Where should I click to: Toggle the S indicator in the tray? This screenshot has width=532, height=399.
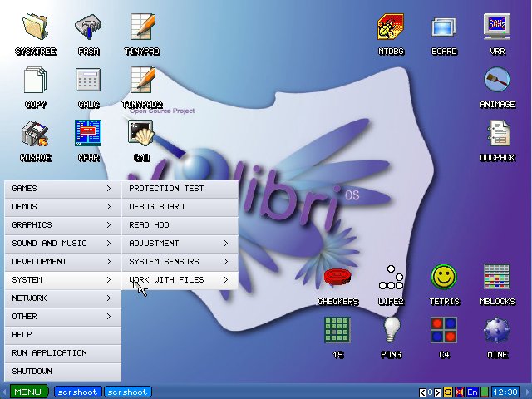point(448,392)
